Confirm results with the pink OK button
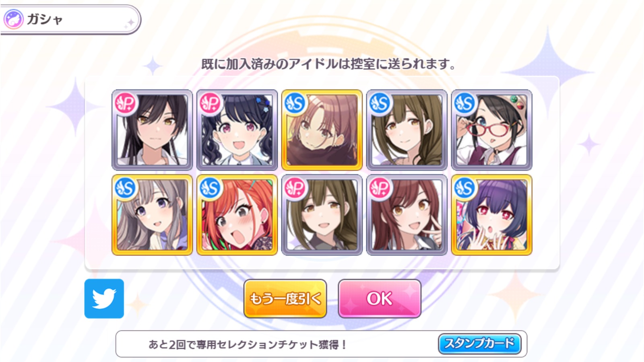The image size is (644, 362). coord(380,298)
